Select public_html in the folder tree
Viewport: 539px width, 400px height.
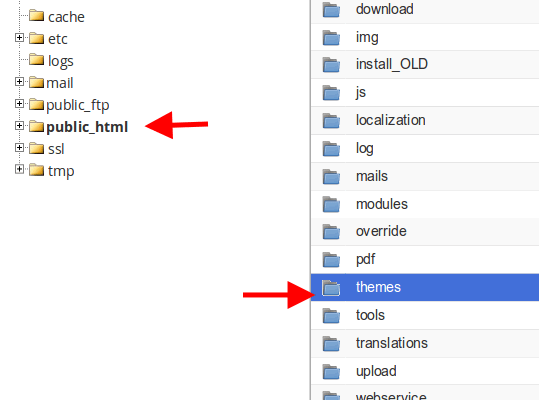[87, 127]
